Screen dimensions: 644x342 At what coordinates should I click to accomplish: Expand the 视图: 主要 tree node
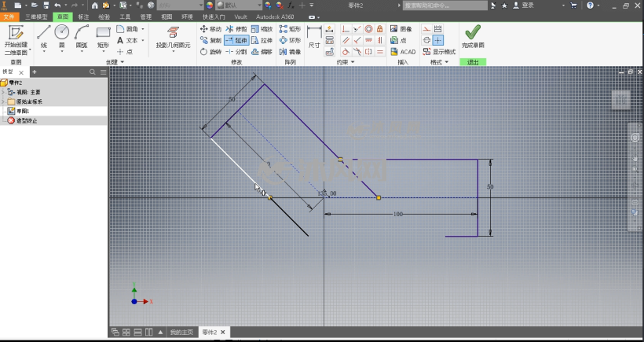click(x=3, y=92)
